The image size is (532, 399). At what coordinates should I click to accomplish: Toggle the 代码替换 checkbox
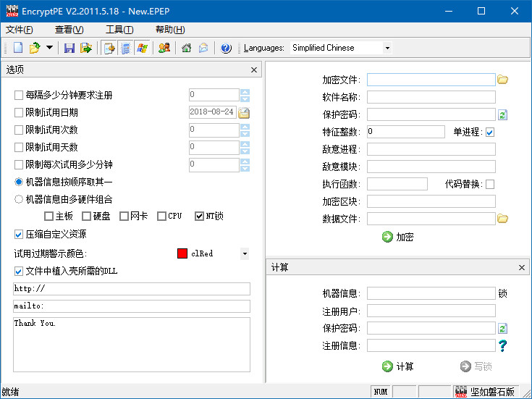pos(489,184)
